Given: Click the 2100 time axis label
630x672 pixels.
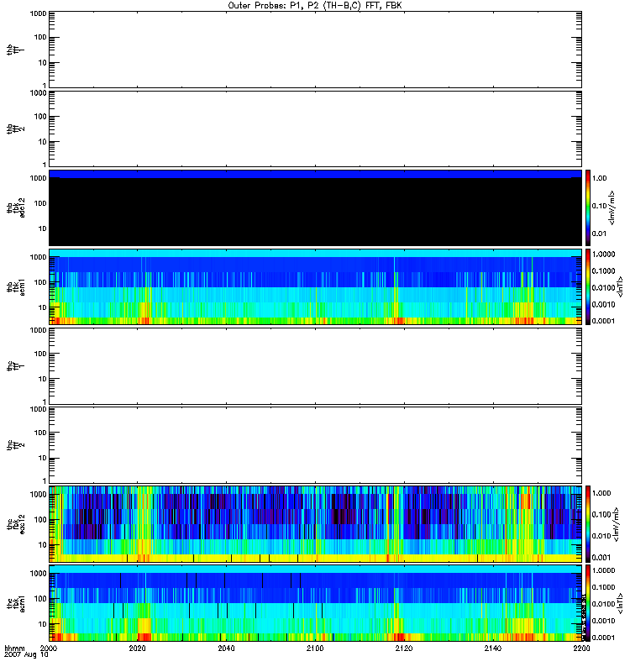Looking at the screenshot, I should point(315,649).
